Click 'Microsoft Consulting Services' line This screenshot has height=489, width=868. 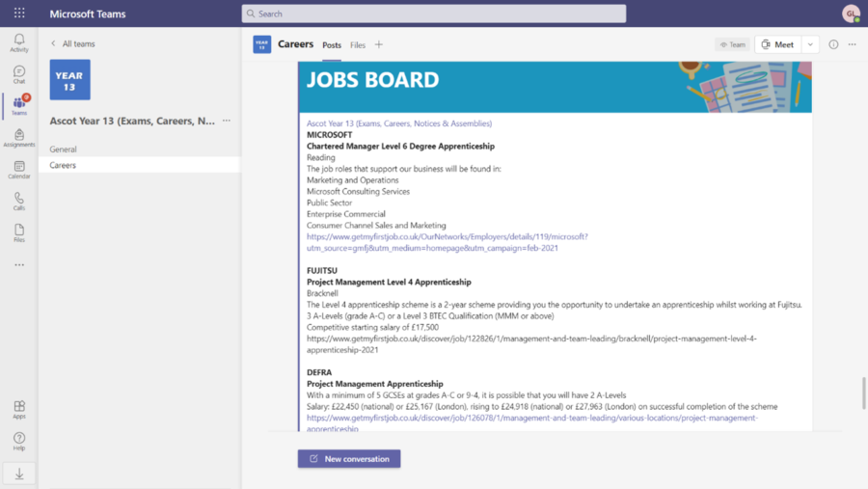(x=358, y=192)
